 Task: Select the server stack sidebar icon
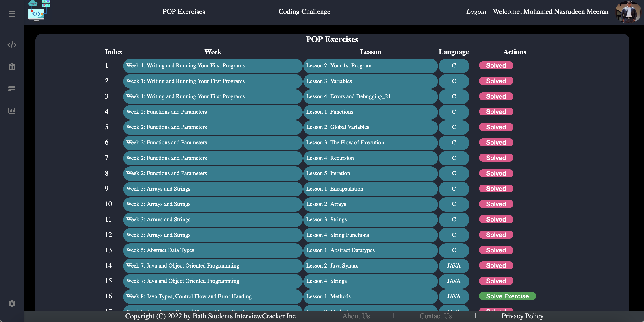point(12,89)
